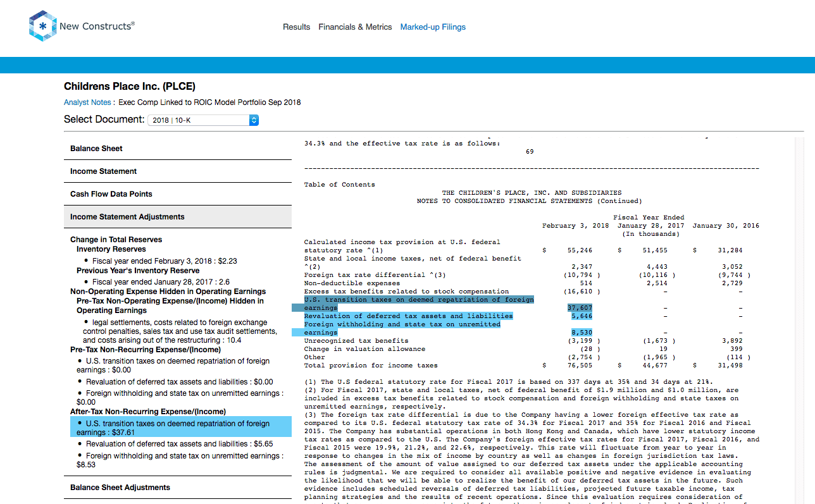The height and width of the screenshot is (504, 815).
Task: Select inventory reserve item for February 3, 2018: $2.23
Action: pos(165,261)
